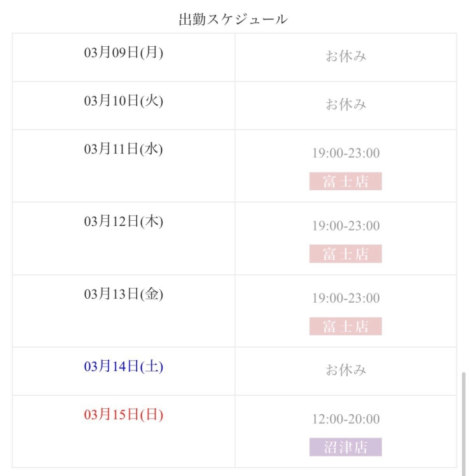Select the red 03月15日(日) date
Viewport: 469px width, 476px height.
124,415
